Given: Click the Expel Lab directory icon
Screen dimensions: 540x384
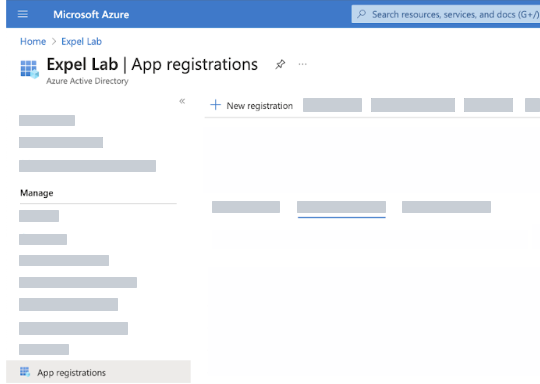Looking at the screenshot, I should click(x=29, y=69).
